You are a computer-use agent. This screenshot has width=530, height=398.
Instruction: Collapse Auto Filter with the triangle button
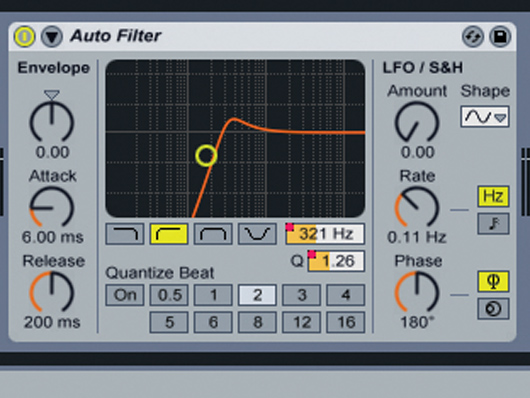point(52,37)
